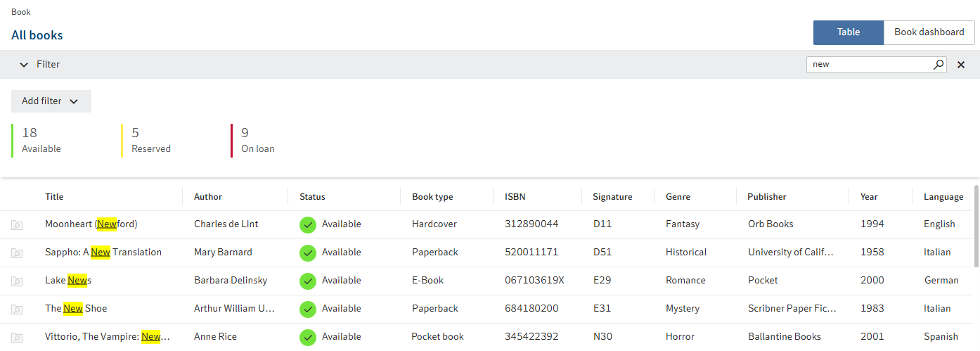
Task: Click the vertical table scrollbar
Action: 976,226
